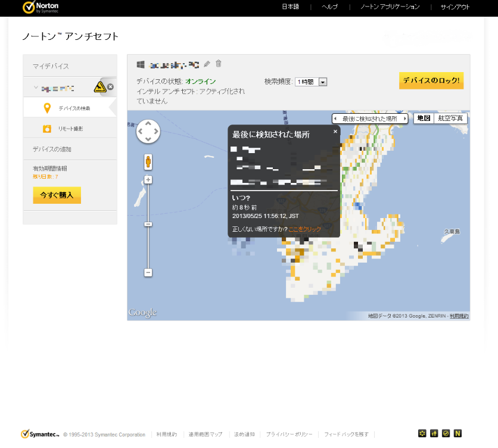Click the first footer social icon
498x448 pixels.
[x=422, y=433]
